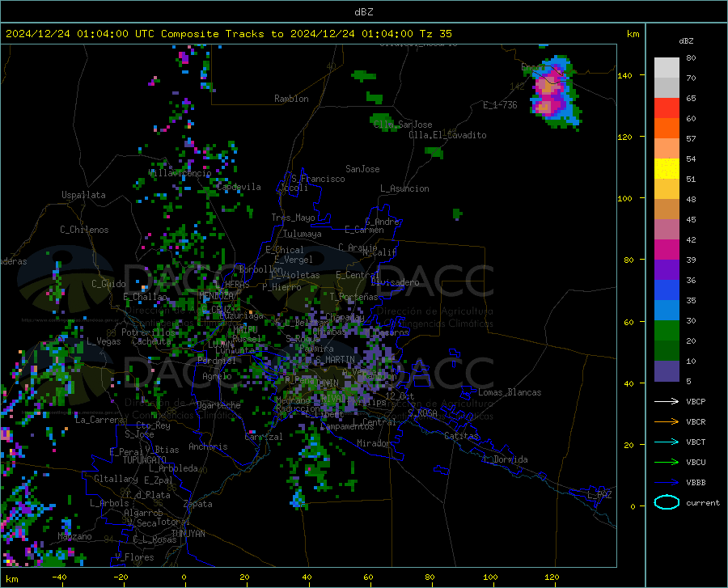Click the cyan 'current' ellipse icon

[x=667, y=502]
